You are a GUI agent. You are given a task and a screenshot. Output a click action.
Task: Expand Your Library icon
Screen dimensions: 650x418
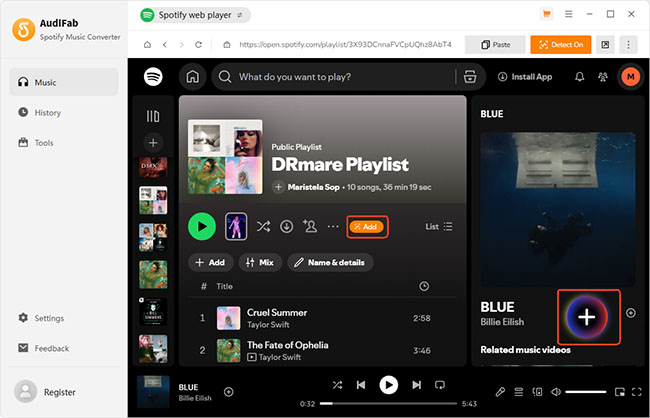(153, 116)
